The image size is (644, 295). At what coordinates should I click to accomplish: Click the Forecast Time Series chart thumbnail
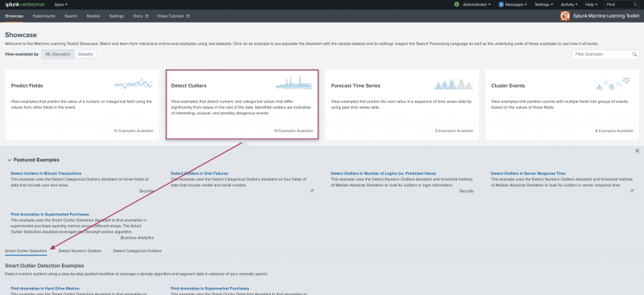(453, 84)
